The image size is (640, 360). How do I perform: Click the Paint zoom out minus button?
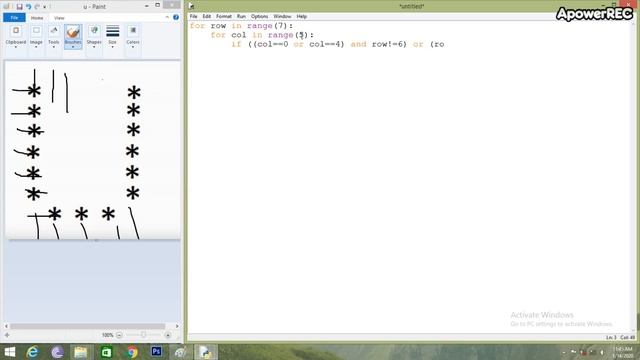click(119, 335)
